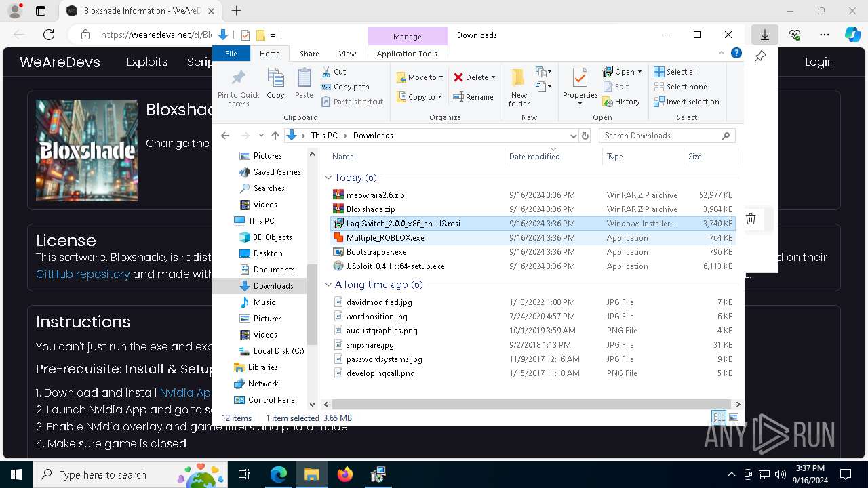Image resolution: width=868 pixels, height=488 pixels.
Task: Open GitHub repository link
Action: pyautogui.click(x=83, y=274)
